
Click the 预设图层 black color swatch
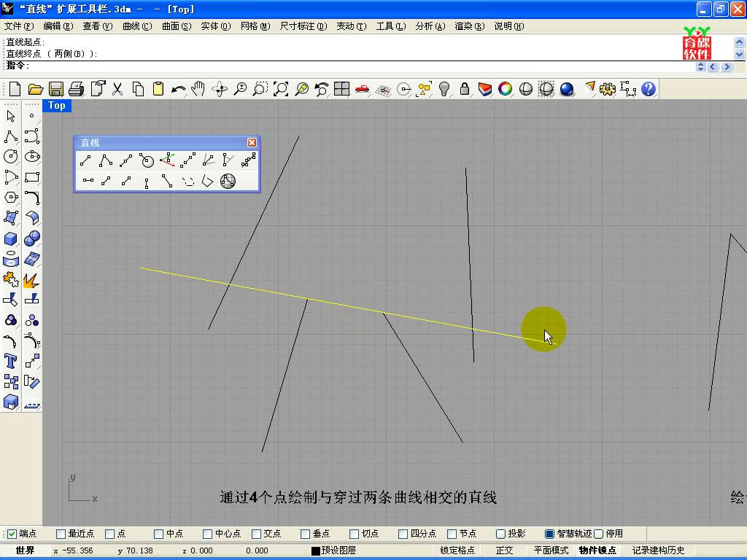pyautogui.click(x=315, y=551)
